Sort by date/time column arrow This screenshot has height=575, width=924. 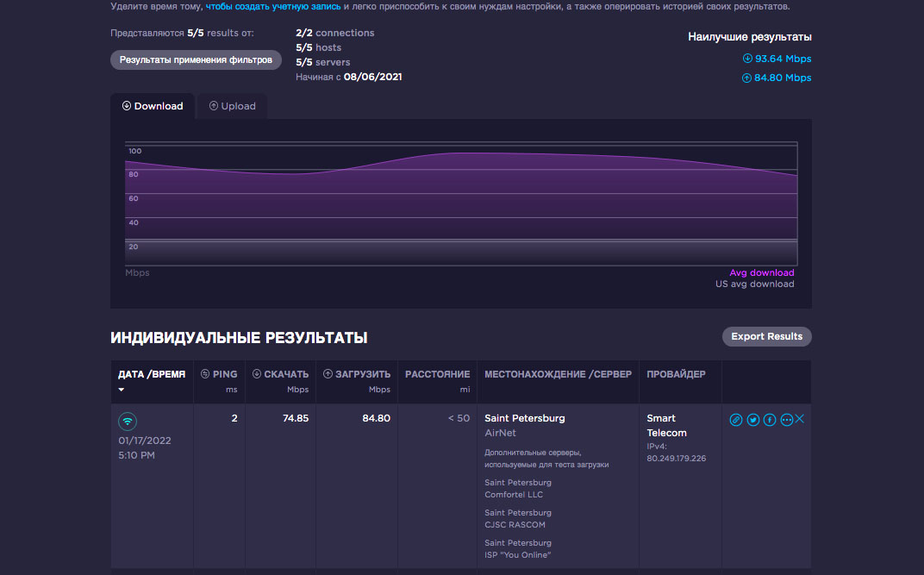(122, 390)
